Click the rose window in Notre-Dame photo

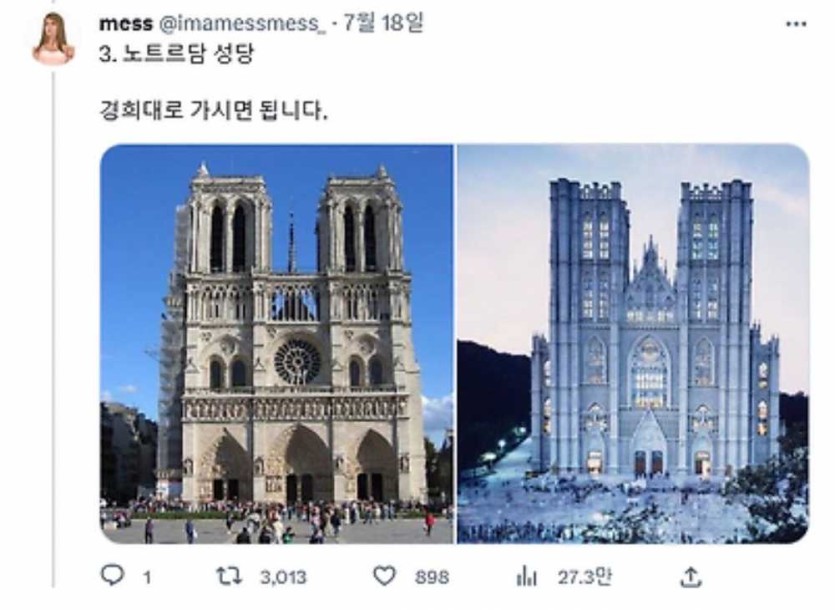click(298, 361)
